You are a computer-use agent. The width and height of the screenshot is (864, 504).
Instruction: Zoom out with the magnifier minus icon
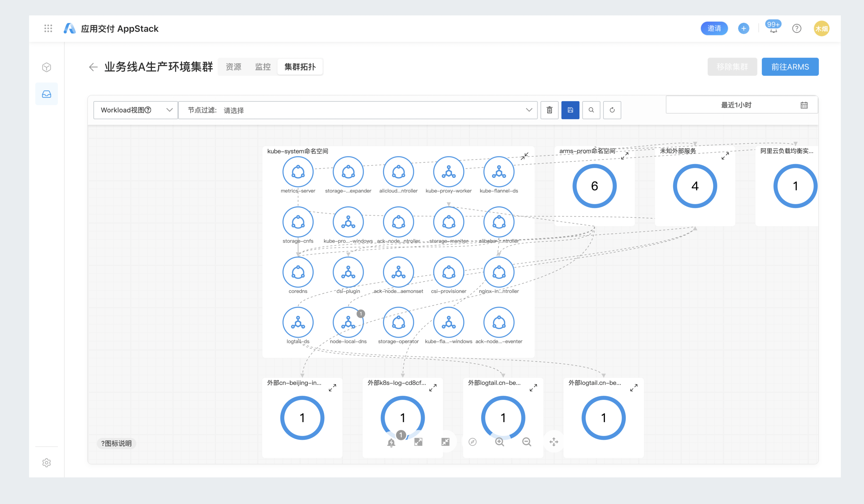pyautogui.click(x=527, y=442)
